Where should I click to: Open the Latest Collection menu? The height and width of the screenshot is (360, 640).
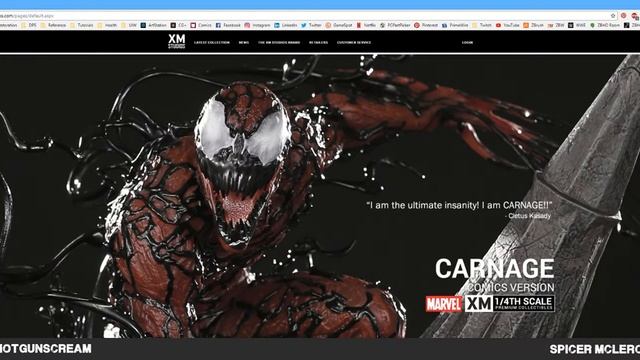(x=212, y=42)
